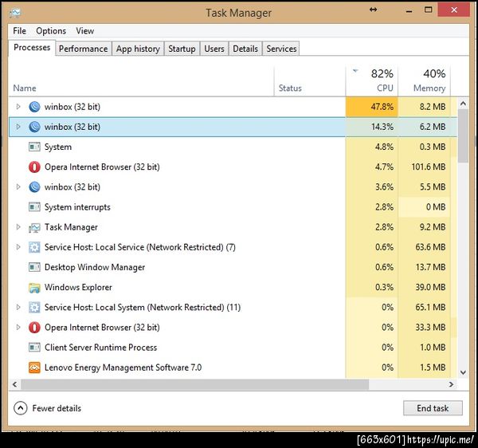Expand Service Host: Local Service (7)
The image size is (478, 448).
coord(18,247)
